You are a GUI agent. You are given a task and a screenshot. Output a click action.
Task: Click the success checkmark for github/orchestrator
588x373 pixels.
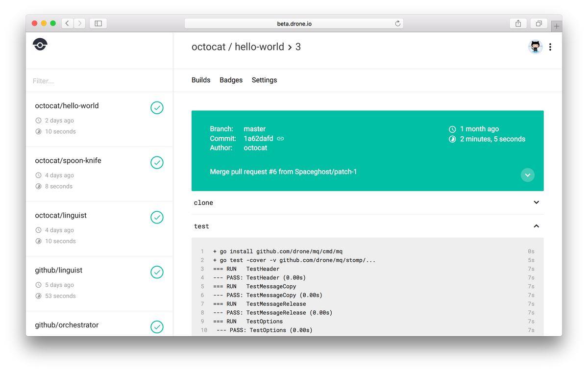coord(157,327)
